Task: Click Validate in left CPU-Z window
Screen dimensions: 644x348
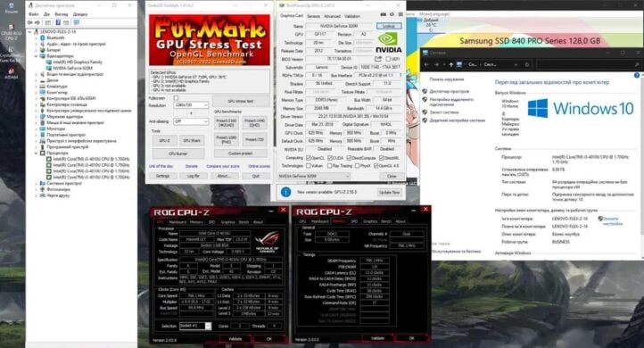Action: 235,338
